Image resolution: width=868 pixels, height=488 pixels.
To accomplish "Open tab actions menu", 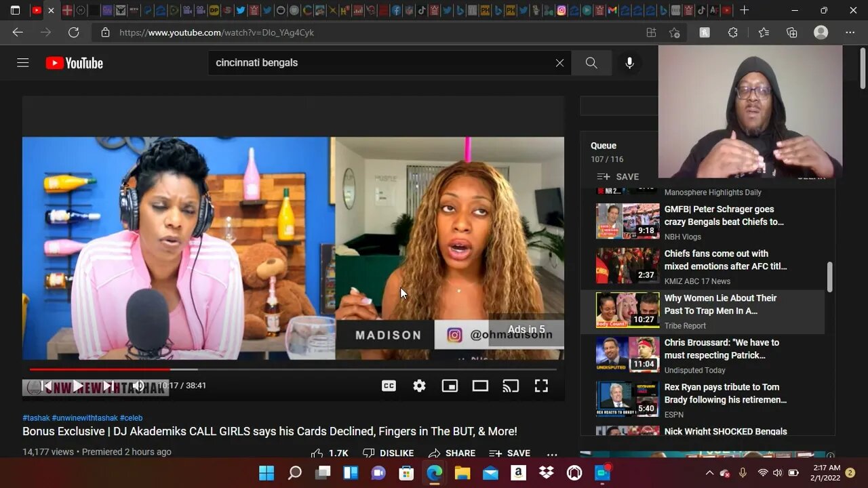I will pyautogui.click(x=15, y=10).
